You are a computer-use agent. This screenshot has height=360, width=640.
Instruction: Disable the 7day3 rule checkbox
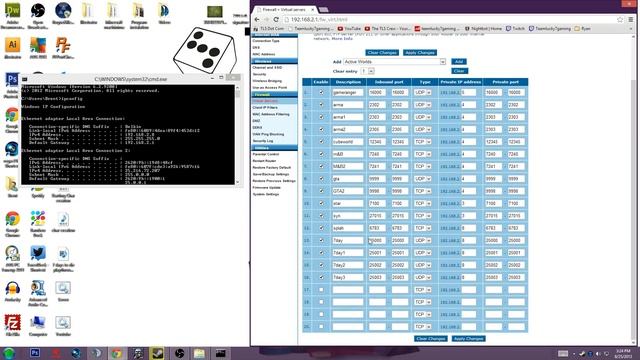pyautogui.click(x=321, y=278)
